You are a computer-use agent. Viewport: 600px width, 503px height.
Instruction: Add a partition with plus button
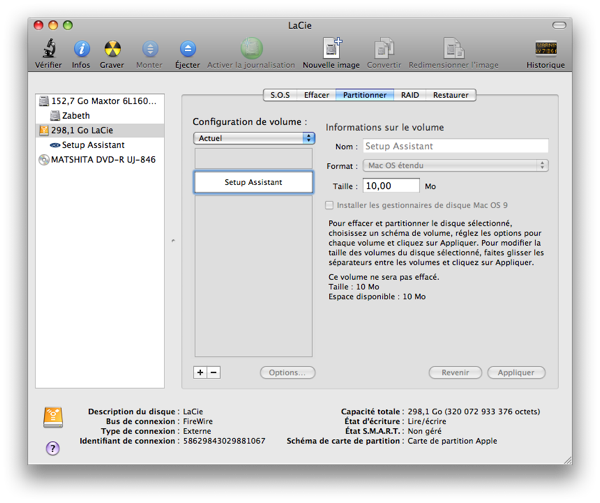(200, 372)
